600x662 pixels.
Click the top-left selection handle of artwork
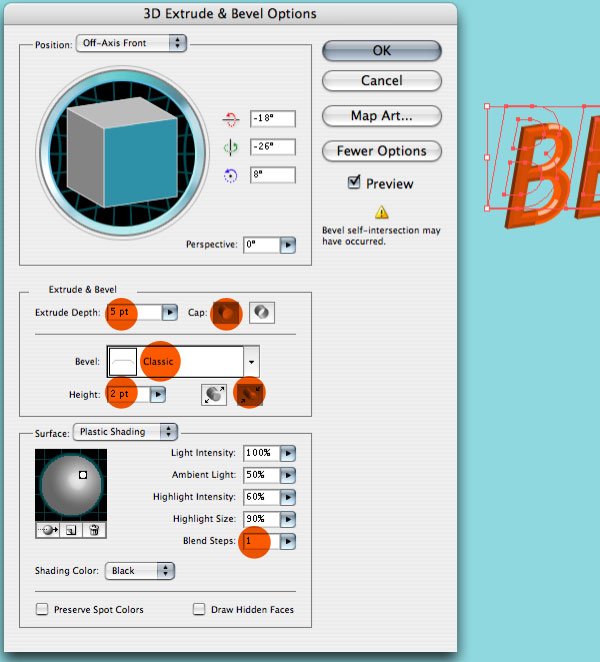[487, 106]
